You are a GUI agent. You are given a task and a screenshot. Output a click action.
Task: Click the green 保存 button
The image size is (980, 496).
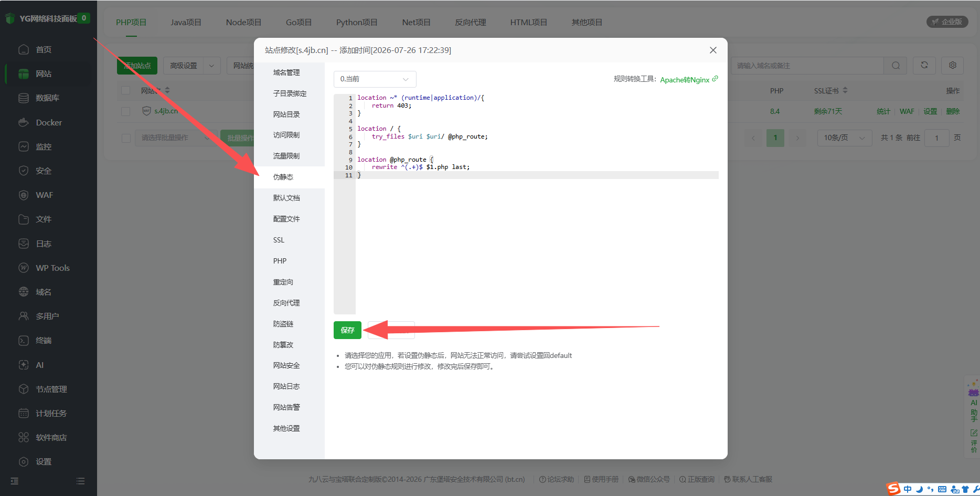[x=347, y=330]
